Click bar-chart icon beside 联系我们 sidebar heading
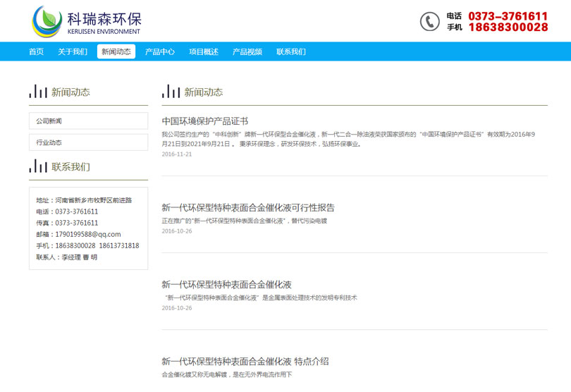Viewport: 571px width, 392px height. [38, 166]
